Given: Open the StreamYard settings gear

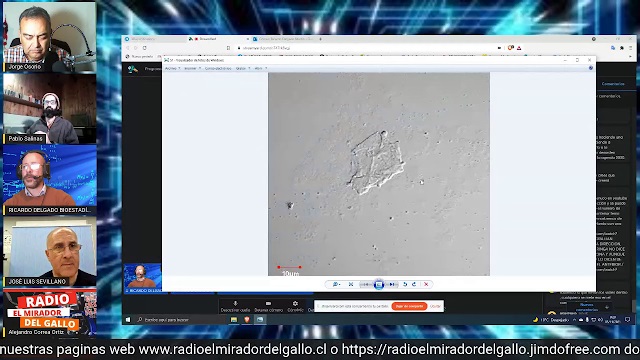Looking at the screenshot, I should pos(295,307).
